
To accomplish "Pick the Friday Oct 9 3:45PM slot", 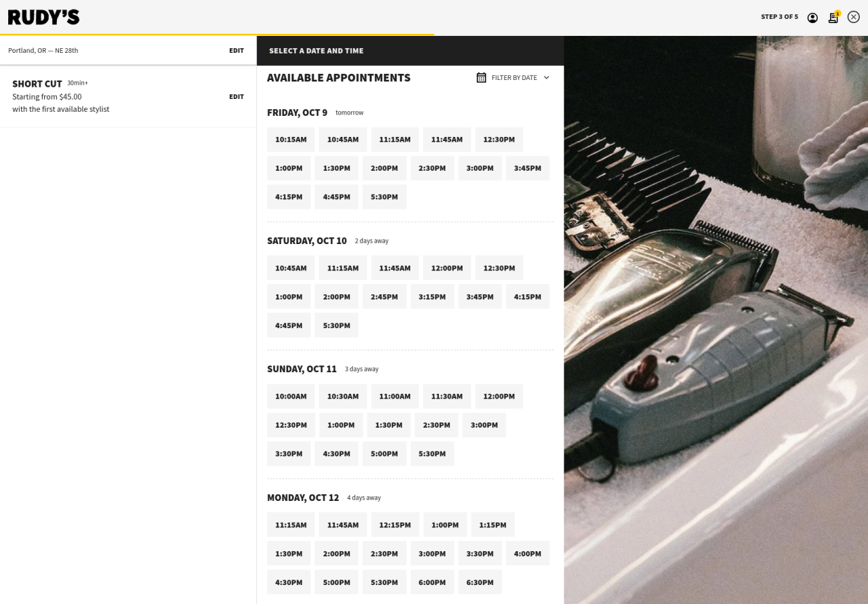I will click(x=528, y=168).
